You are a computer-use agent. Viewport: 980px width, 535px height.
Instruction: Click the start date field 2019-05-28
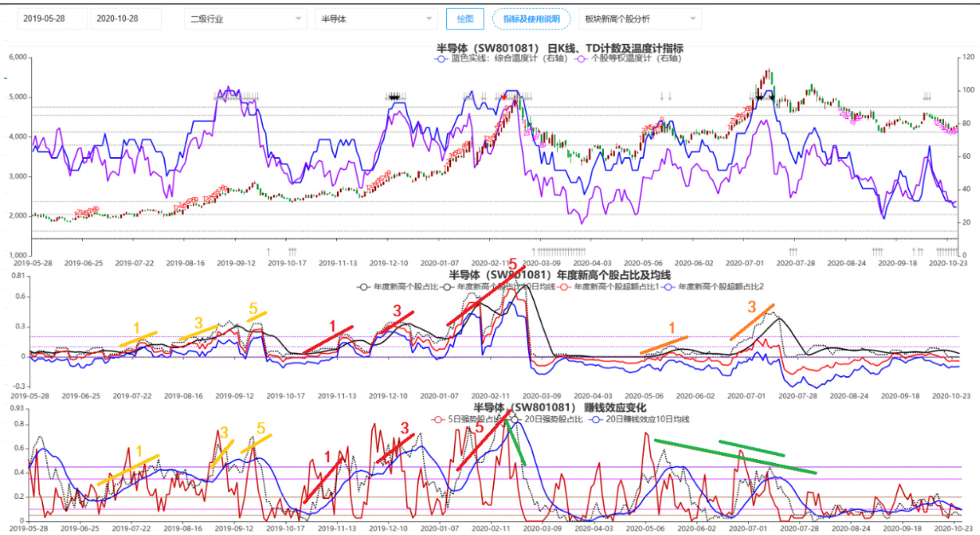pyautogui.click(x=52, y=19)
